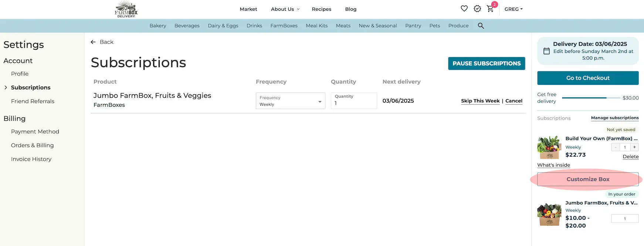This screenshot has width=644, height=246.
Task: Click Jumbo FarmBox, Fruits & V... cart title
Action: [x=601, y=203]
